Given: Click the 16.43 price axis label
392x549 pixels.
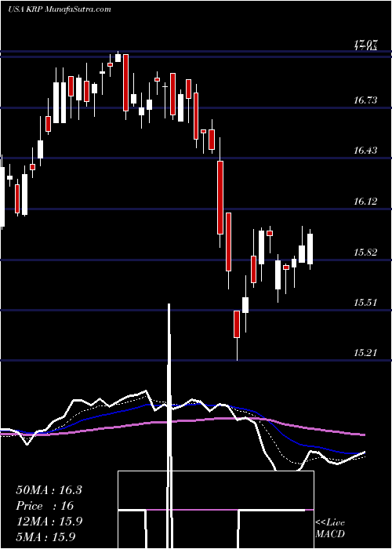Looking at the screenshot, I should pos(365,151).
